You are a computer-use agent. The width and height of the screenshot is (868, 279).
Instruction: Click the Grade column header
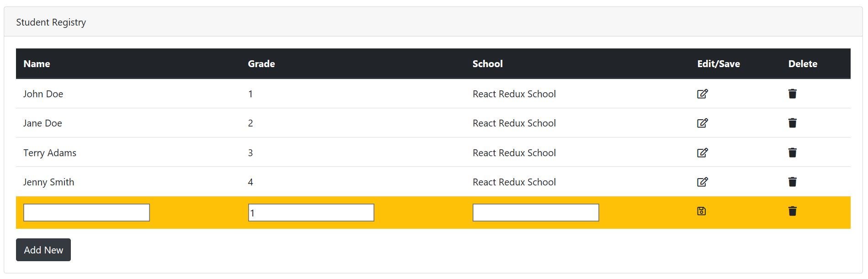[261, 63]
